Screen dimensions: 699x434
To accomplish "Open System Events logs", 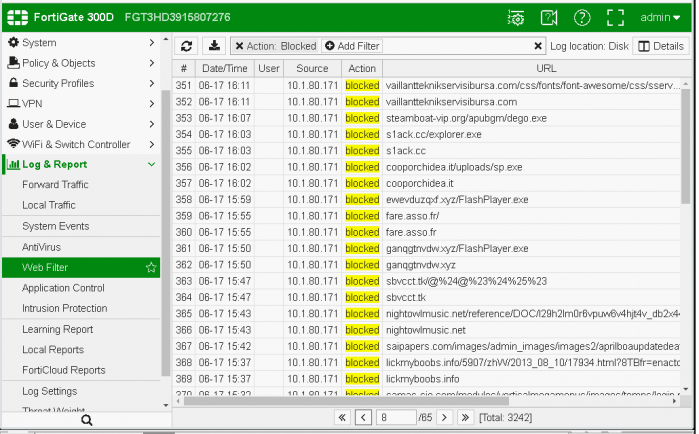I will click(x=56, y=226).
